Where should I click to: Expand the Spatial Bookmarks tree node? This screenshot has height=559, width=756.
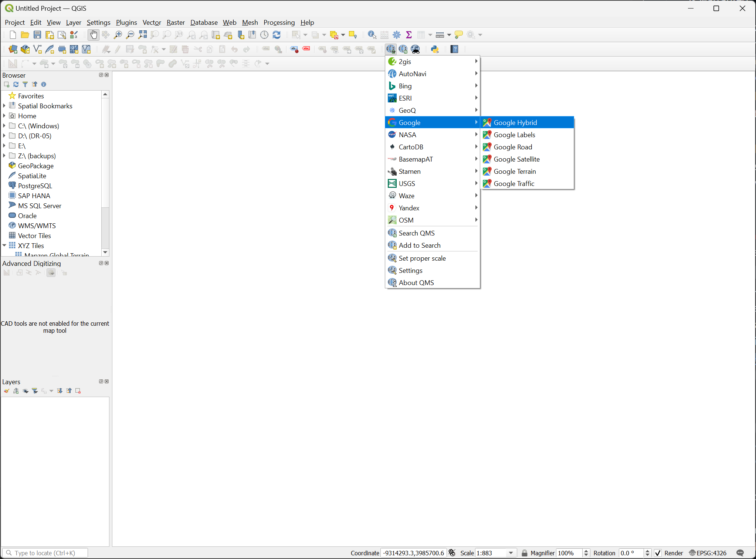point(4,106)
